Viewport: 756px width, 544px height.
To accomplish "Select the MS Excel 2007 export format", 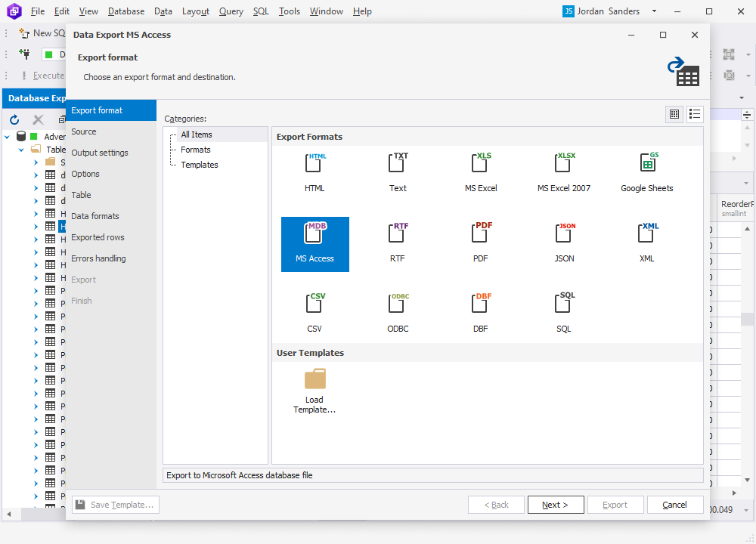I will coord(563,168).
